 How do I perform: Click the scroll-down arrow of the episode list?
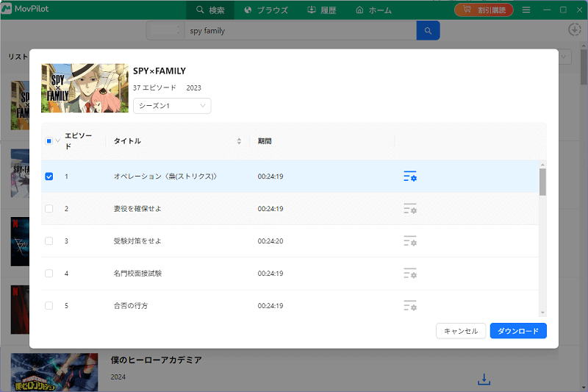(x=542, y=313)
